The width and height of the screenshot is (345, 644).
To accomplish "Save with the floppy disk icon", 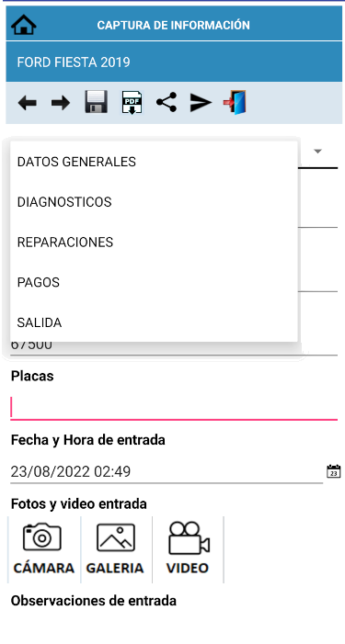I will pos(97,102).
